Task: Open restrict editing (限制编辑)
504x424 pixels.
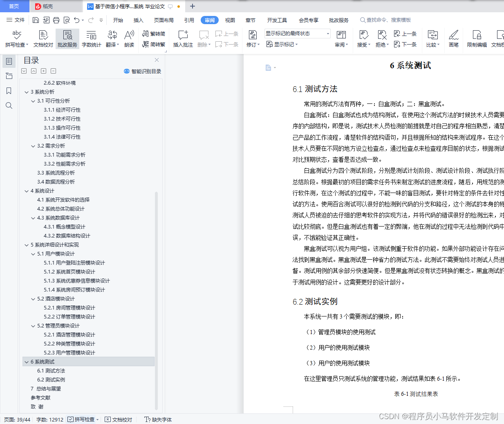Action: click(x=477, y=39)
